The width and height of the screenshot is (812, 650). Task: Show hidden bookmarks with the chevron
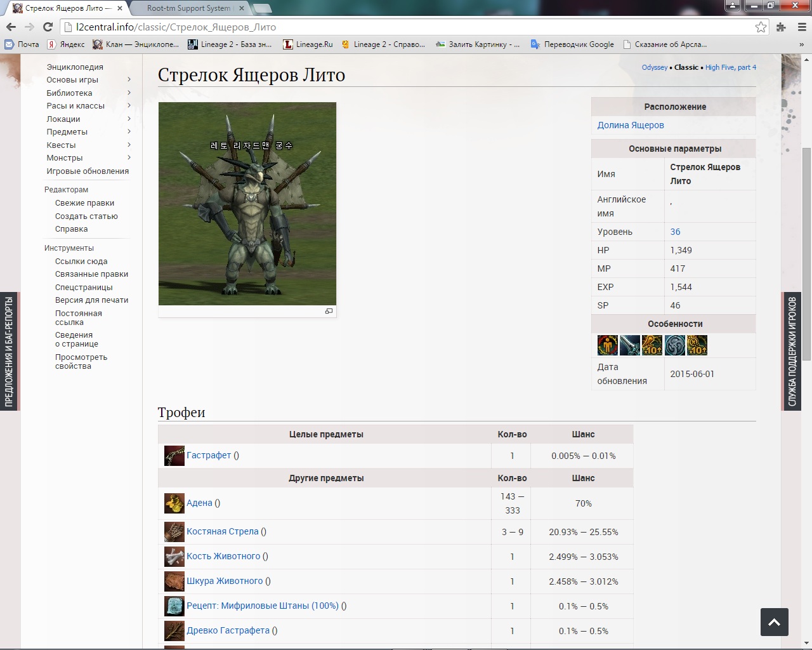tap(802, 44)
